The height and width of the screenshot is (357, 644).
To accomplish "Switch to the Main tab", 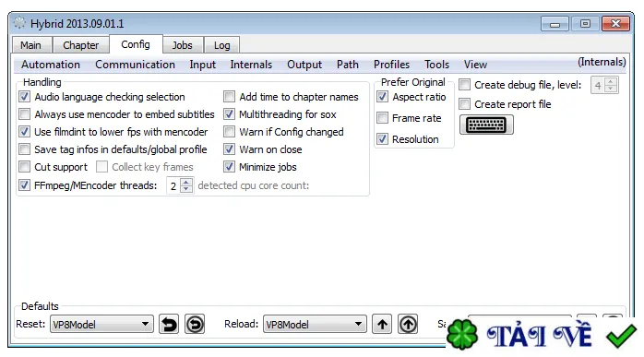I will tap(31, 45).
